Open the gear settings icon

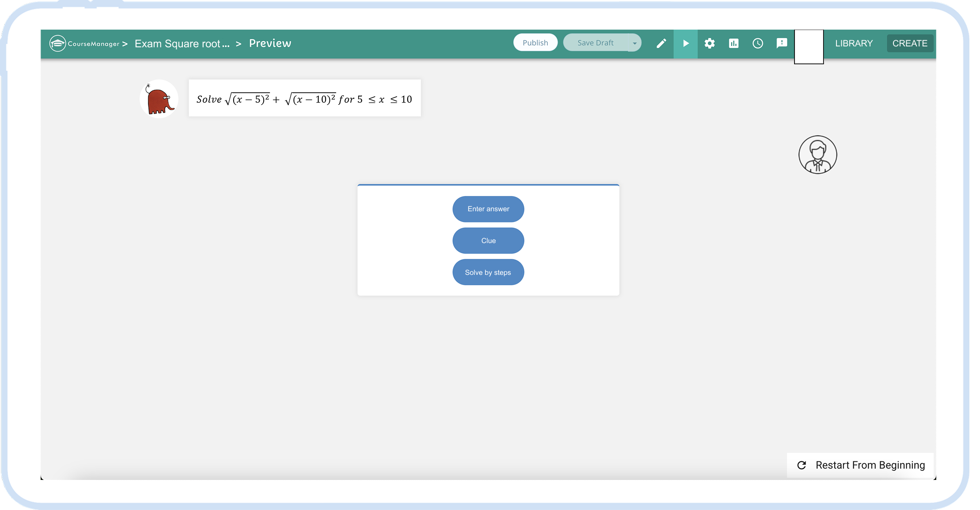pos(710,43)
